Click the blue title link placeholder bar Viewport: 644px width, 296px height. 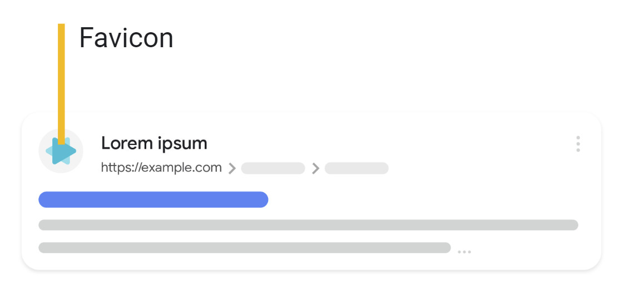(x=153, y=199)
